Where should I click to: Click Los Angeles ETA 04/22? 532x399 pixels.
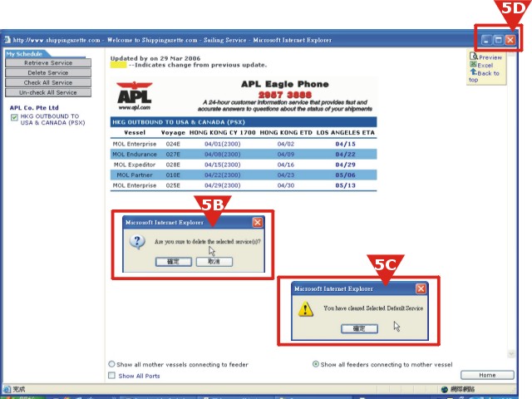pos(346,154)
